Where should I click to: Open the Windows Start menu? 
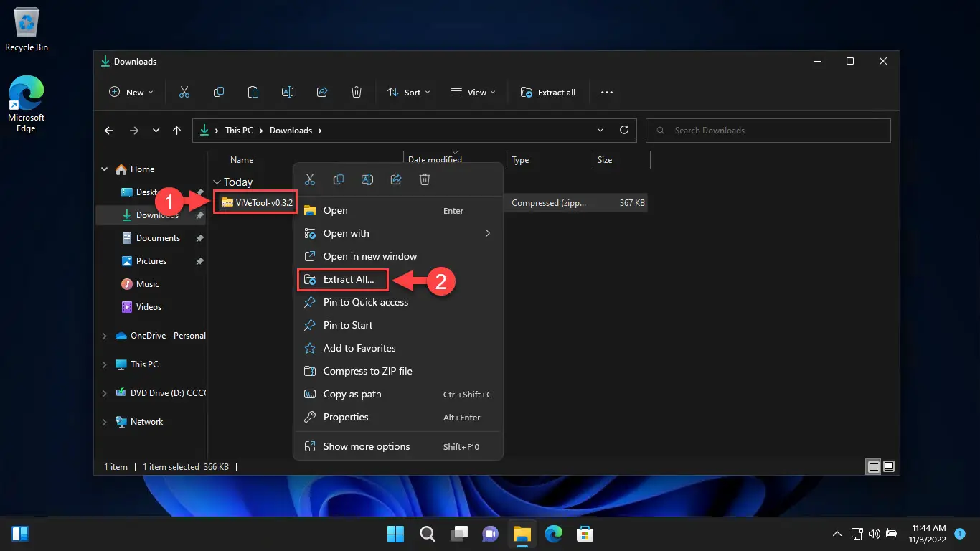[x=395, y=534]
